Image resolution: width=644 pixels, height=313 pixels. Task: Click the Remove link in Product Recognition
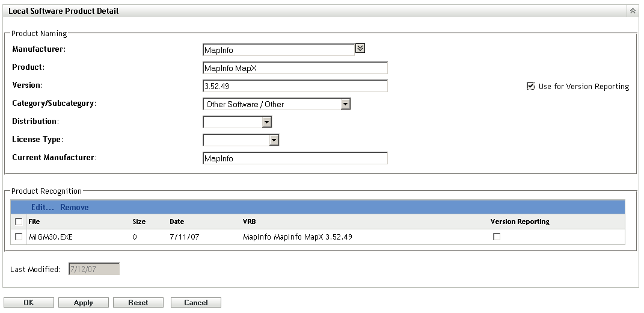[x=75, y=207]
